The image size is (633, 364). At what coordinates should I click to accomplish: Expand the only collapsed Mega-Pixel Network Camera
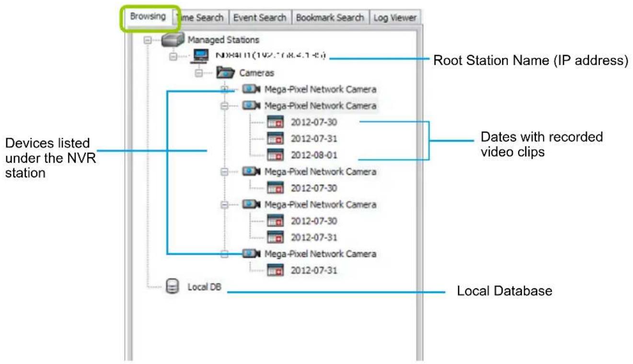pos(224,89)
